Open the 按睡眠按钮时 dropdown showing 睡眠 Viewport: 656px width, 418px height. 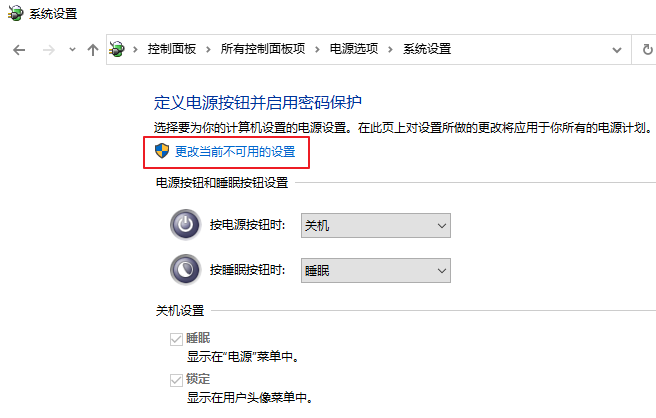375,270
